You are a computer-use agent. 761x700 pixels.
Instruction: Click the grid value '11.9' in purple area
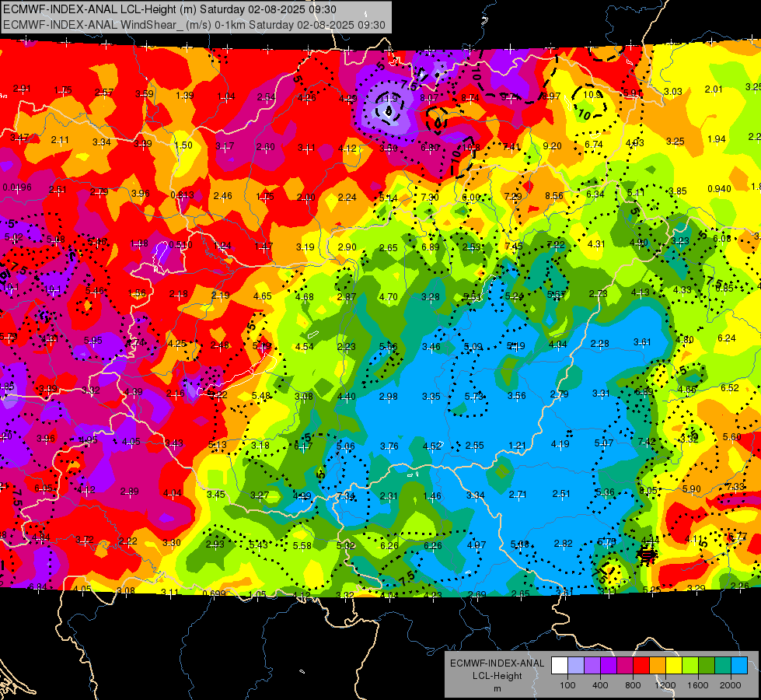pyautogui.click(x=388, y=98)
